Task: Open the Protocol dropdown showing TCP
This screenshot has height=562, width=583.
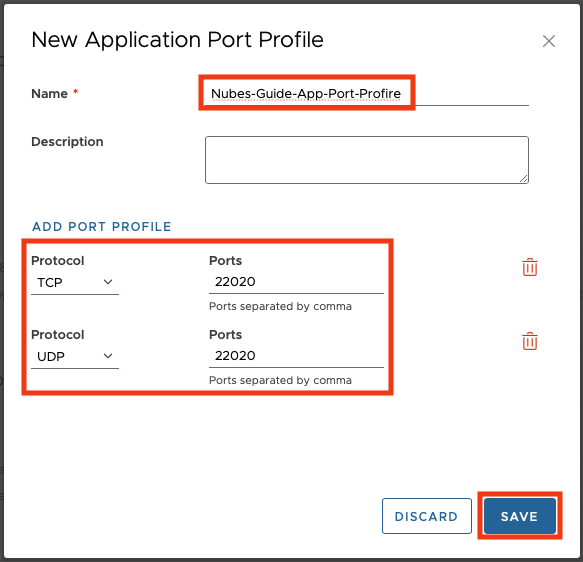Action: (75, 282)
